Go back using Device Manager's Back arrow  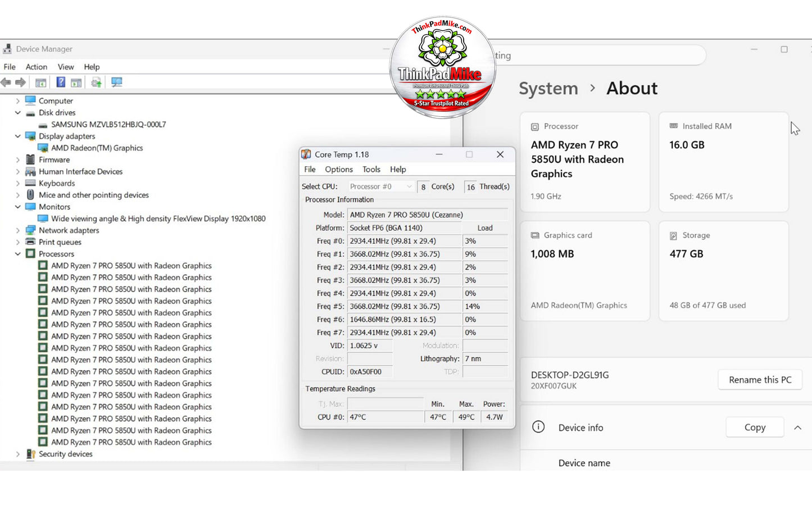(x=6, y=83)
